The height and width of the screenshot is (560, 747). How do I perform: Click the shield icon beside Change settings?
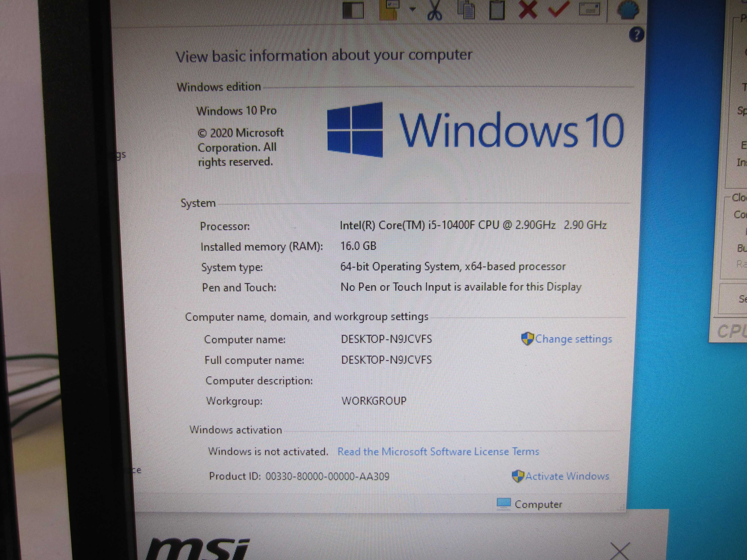coord(527,339)
